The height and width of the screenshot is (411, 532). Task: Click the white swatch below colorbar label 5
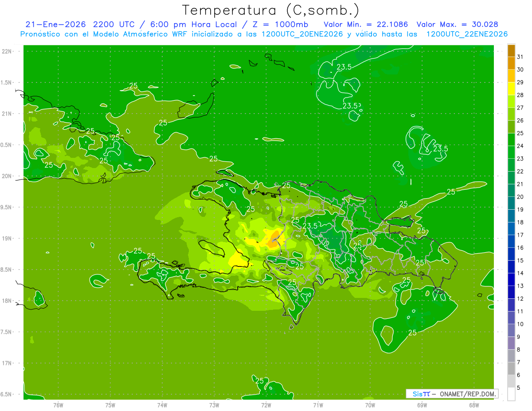[x=511, y=394]
